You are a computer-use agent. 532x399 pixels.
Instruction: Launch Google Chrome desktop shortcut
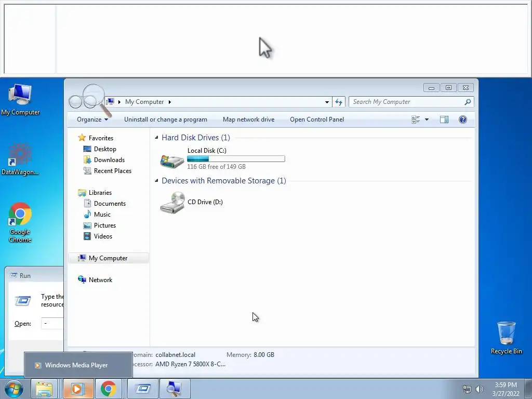pyautogui.click(x=20, y=222)
